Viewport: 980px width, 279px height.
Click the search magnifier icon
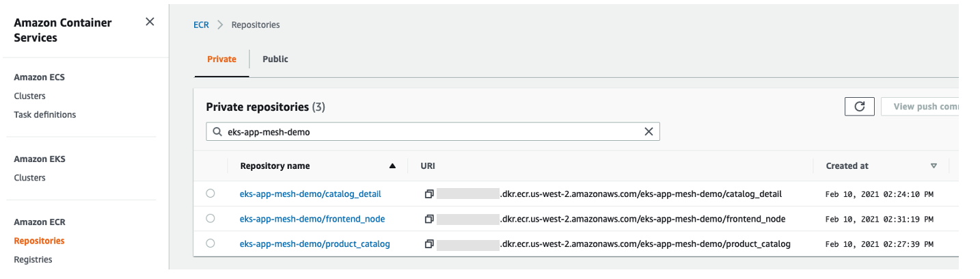click(x=217, y=132)
